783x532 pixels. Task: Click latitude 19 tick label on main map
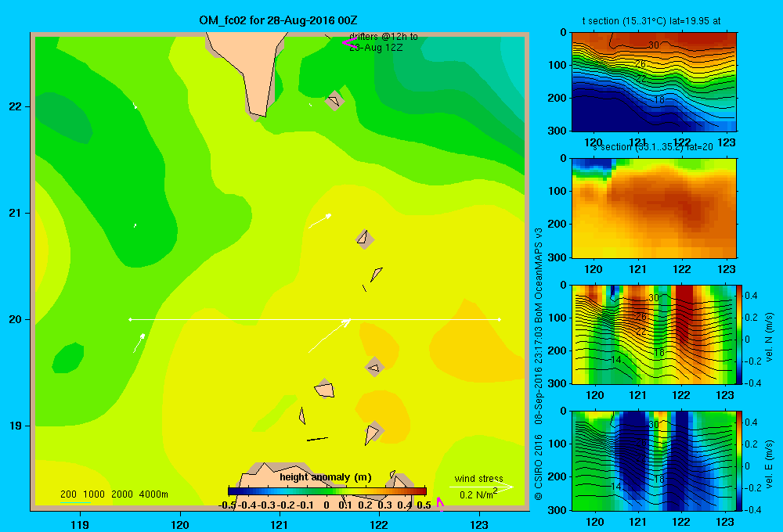15,426
